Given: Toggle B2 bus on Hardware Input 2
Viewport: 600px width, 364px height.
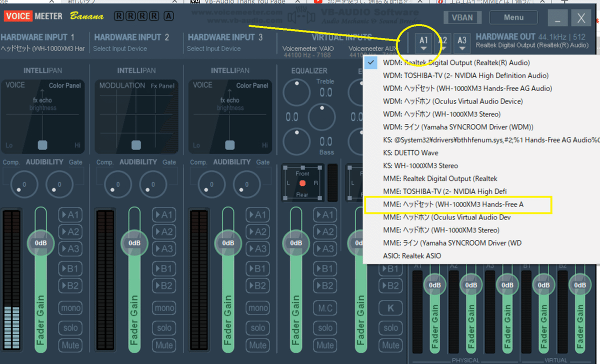Looking at the screenshot, I should coord(163,285).
